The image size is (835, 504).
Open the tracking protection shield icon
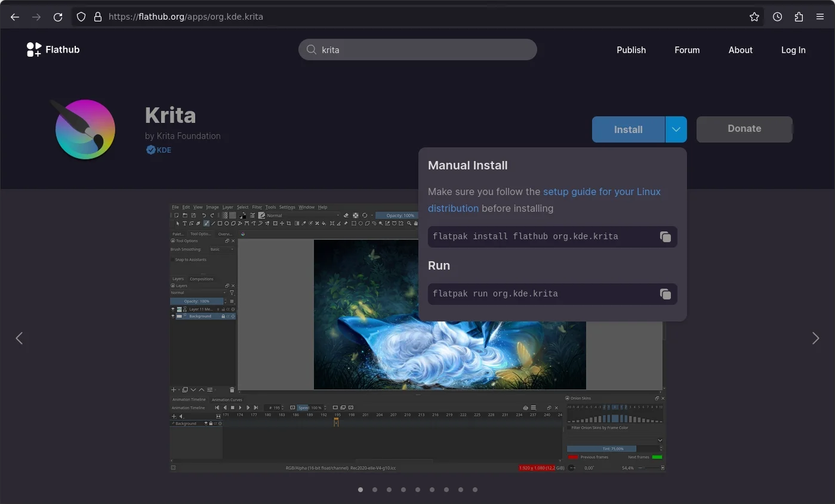82,17
